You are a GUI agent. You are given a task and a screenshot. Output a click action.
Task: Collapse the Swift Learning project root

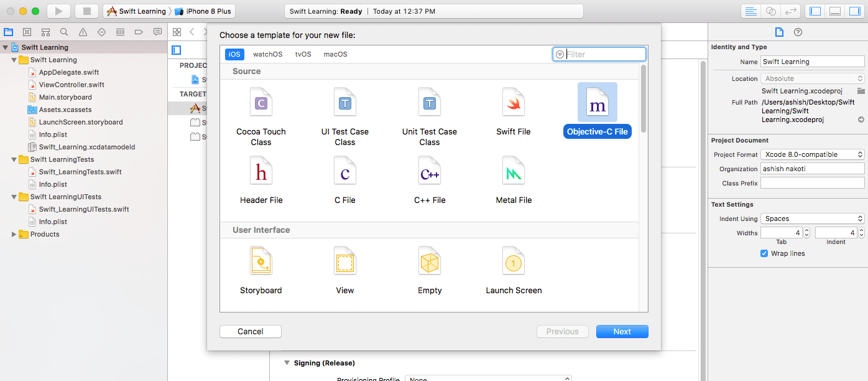click(6, 47)
